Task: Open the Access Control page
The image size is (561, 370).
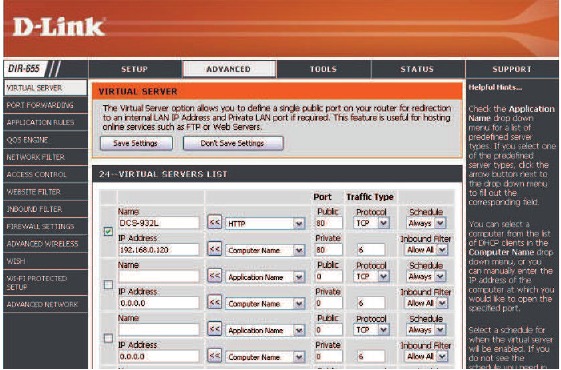Action: point(45,175)
